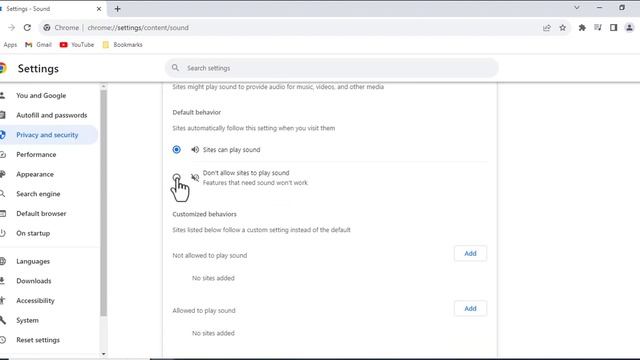The height and width of the screenshot is (360, 640).
Task: Click the speaker icon beside Sites can play sound
Action: 195,150
